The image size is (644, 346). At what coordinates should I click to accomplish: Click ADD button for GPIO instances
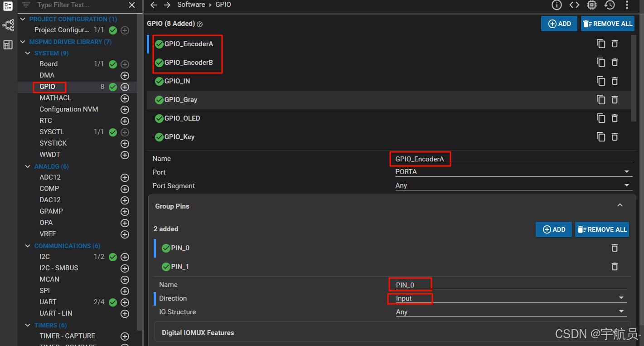[559, 24]
